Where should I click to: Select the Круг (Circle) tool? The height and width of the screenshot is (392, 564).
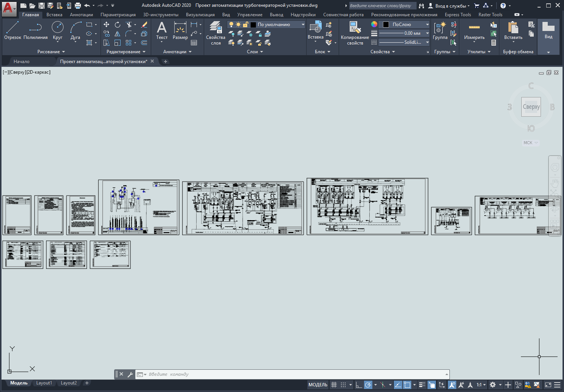(57, 30)
